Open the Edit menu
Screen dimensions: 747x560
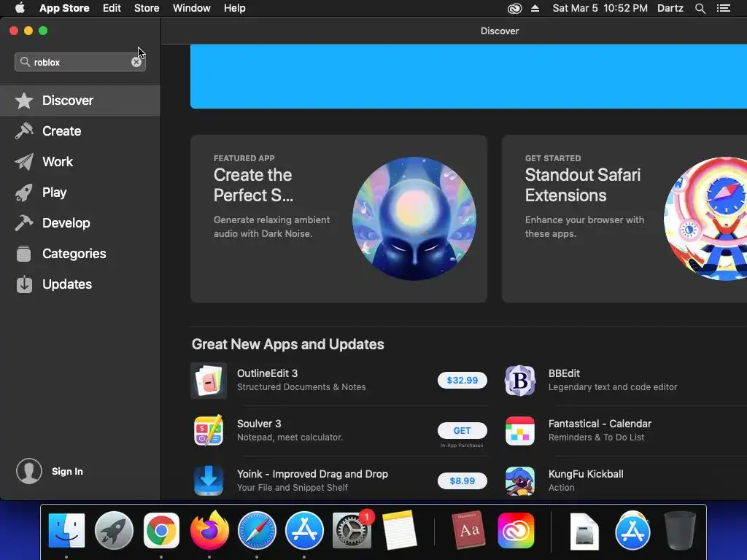point(112,8)
